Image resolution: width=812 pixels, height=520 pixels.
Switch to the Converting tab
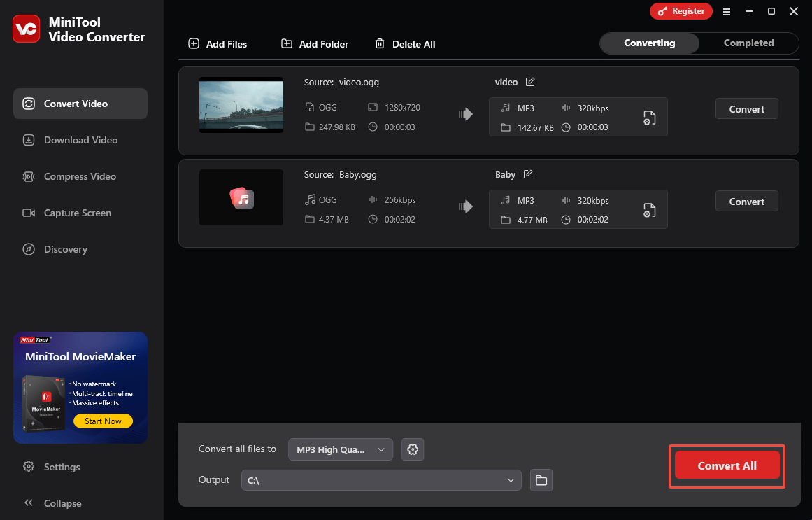[x=650, y=43]
